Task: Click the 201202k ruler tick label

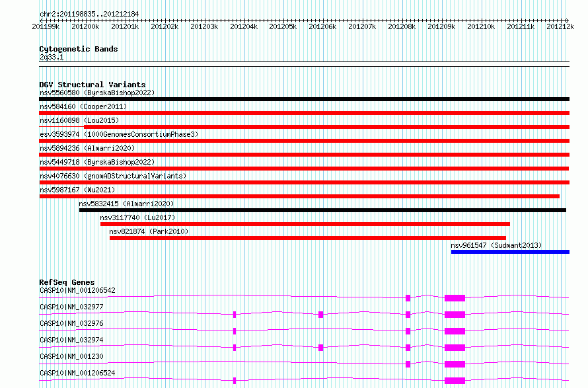Action: [x=165, y=26]
